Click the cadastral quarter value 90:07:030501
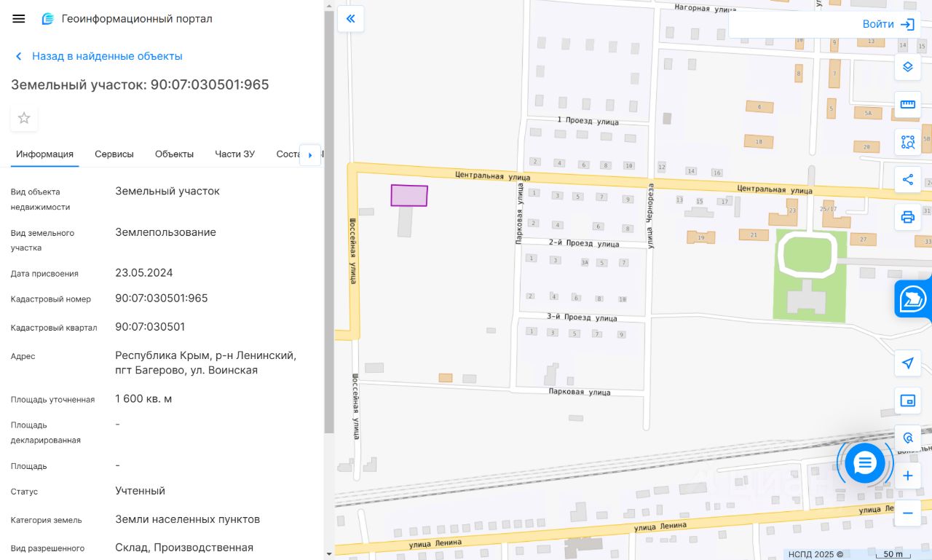The width and height of the screenshot is (932, 560). (x=150, y=327)
